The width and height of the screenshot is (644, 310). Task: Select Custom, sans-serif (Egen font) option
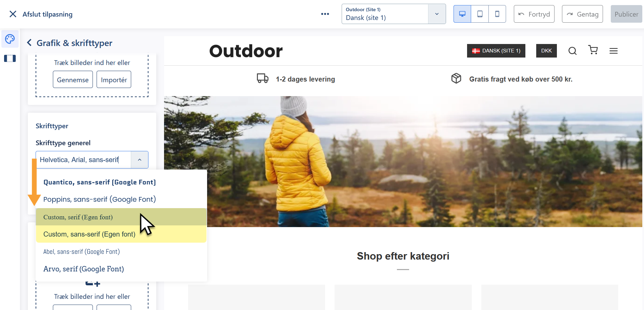point(89,234)
